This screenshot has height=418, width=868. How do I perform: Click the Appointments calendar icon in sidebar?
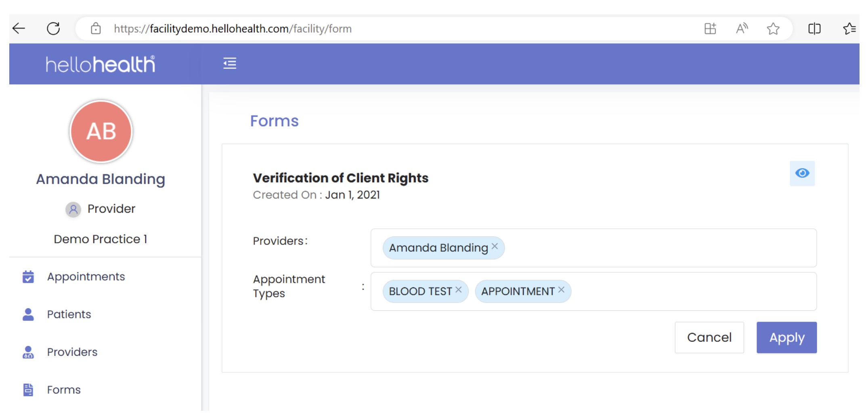coord(28,277)
